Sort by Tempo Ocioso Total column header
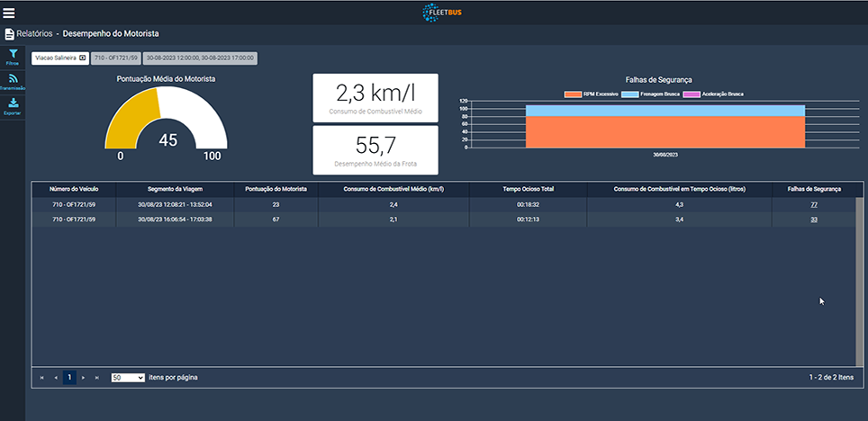This screenshot has height=421, width=868. (x=528, y=189)
